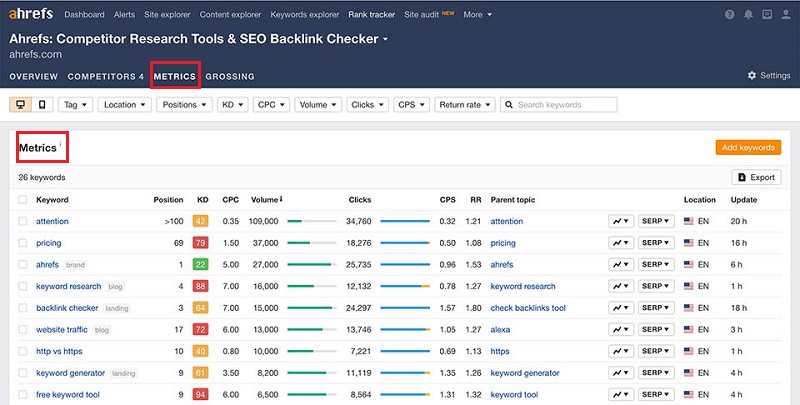Check the http vs https row
800x405 pixels.
point(22,351)
